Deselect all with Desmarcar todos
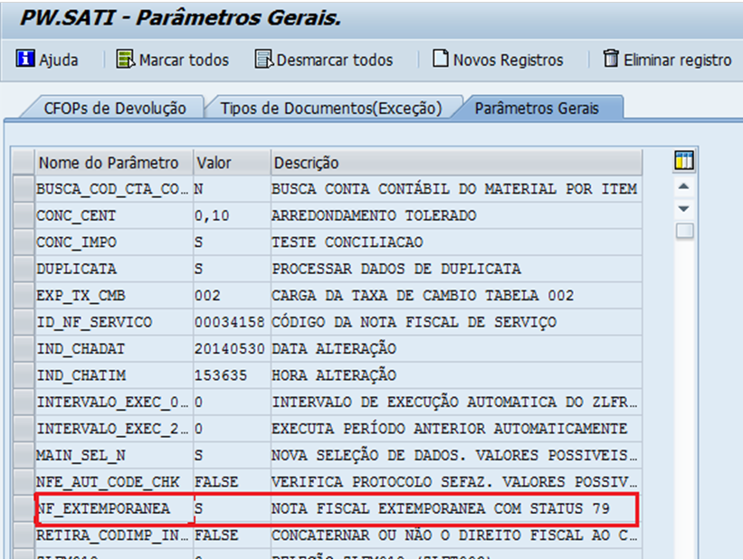Viewport: 743px width, 560px height. point(324,60)
